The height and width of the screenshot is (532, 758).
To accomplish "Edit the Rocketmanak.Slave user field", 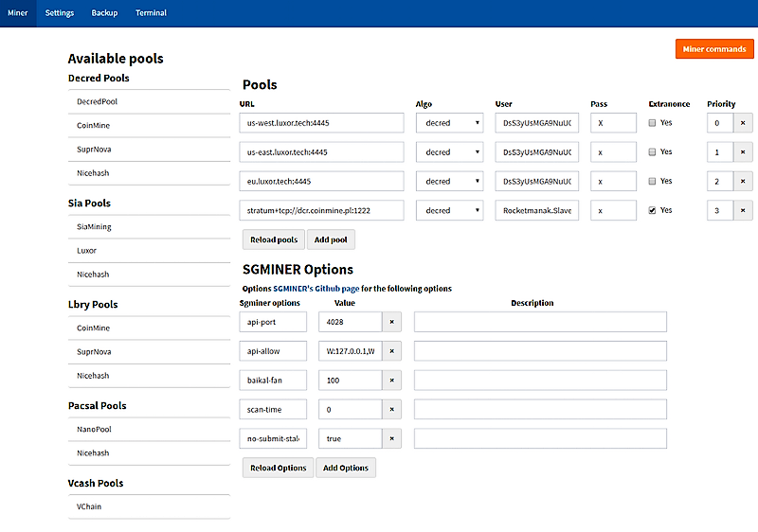I will (536, 210).
